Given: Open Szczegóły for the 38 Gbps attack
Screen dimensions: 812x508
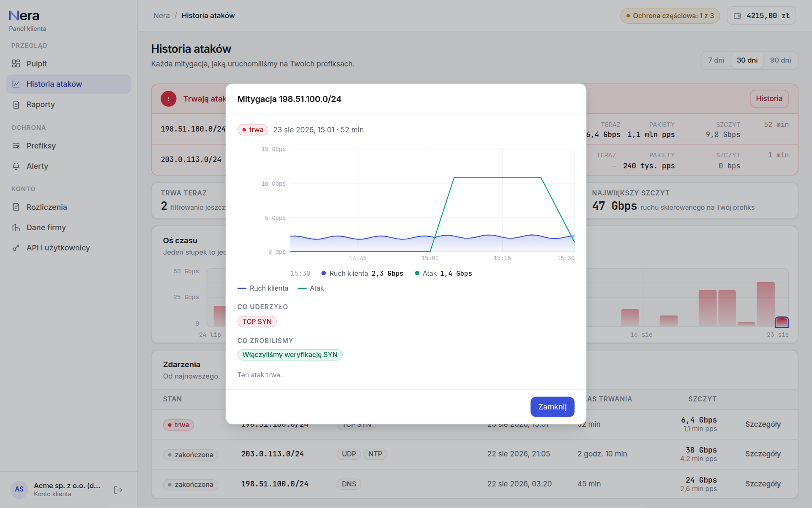Looking at the screenshot, I should coord(763,454).
